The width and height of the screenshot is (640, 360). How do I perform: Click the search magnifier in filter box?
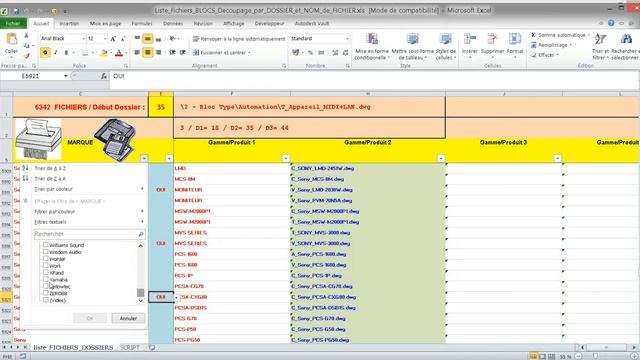tap(141, 234)
